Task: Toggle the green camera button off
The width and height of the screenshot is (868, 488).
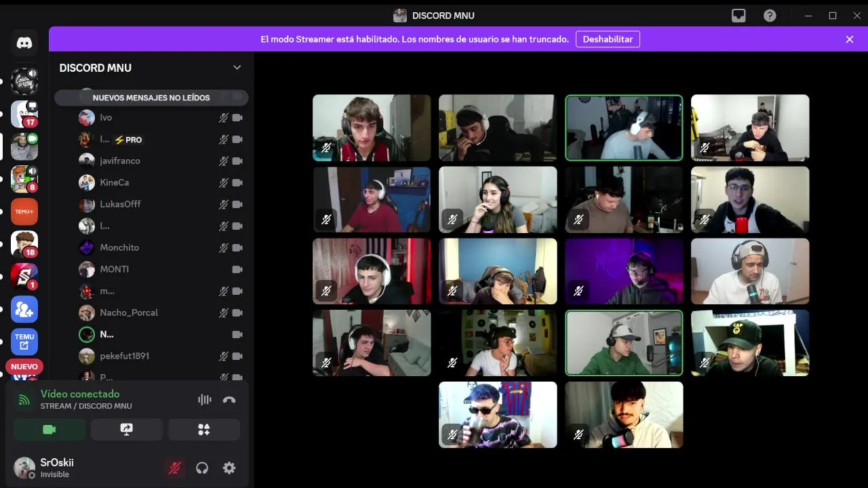Action: pyautogui.click(x=50, y=430)
